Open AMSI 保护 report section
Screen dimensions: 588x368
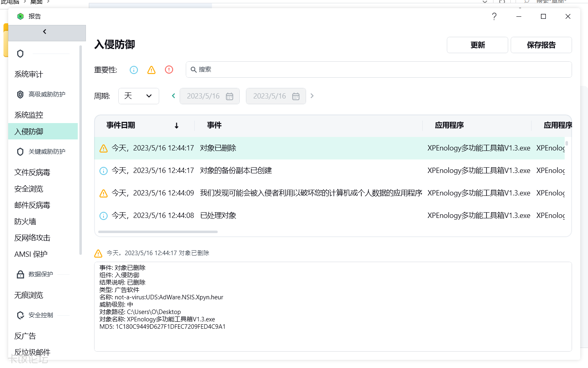click(x=31, y=254)
